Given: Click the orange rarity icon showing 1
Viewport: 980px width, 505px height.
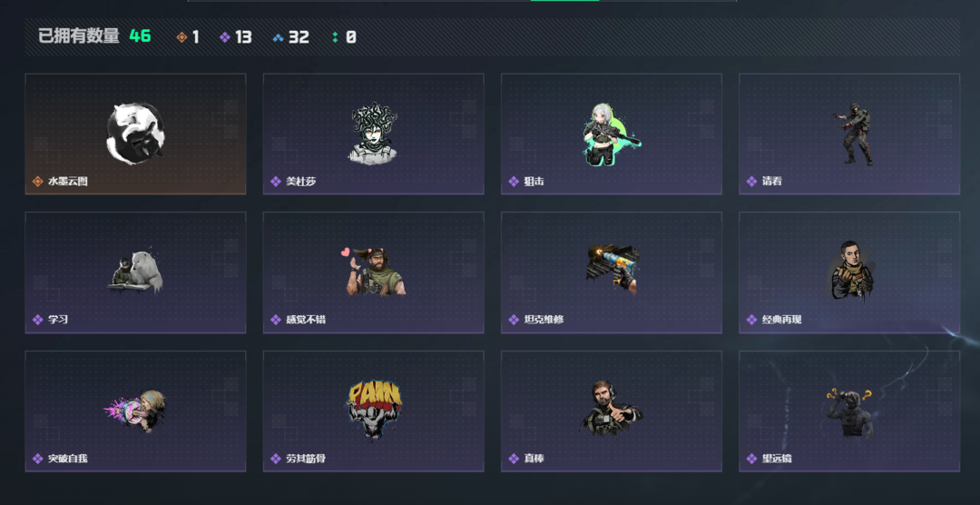Looking at the screenshot, I should coord(181,37).
